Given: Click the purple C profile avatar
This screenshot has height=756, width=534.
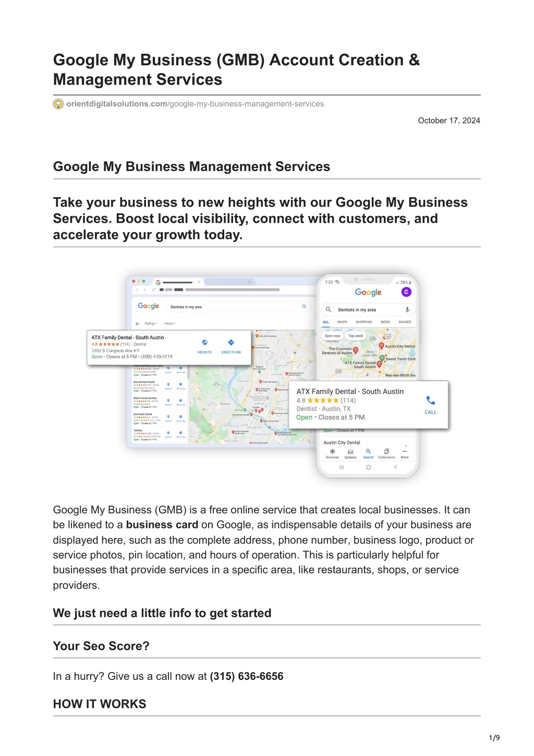Looking at the screenshot, I should (406, 292).
